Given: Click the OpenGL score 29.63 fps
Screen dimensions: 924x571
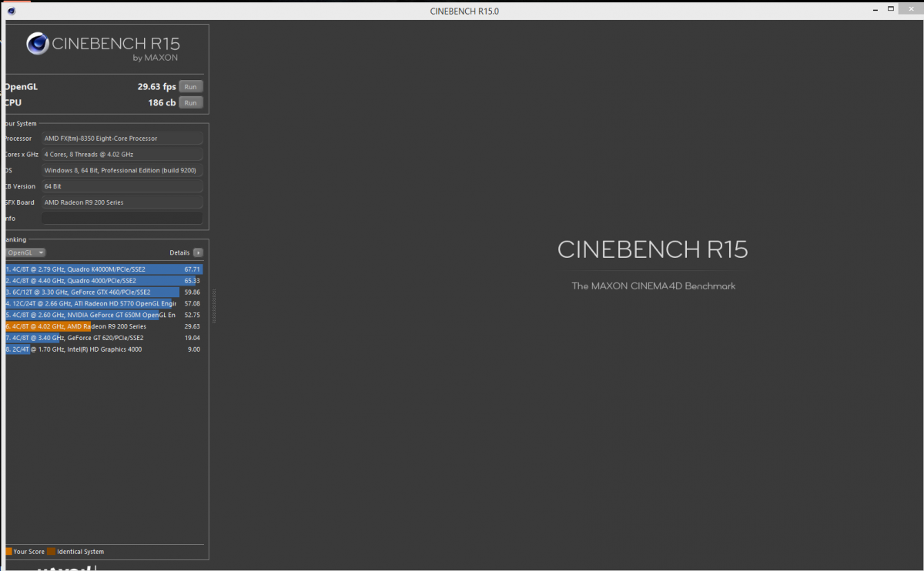Looking at the screenshot, I should [156, 87].
